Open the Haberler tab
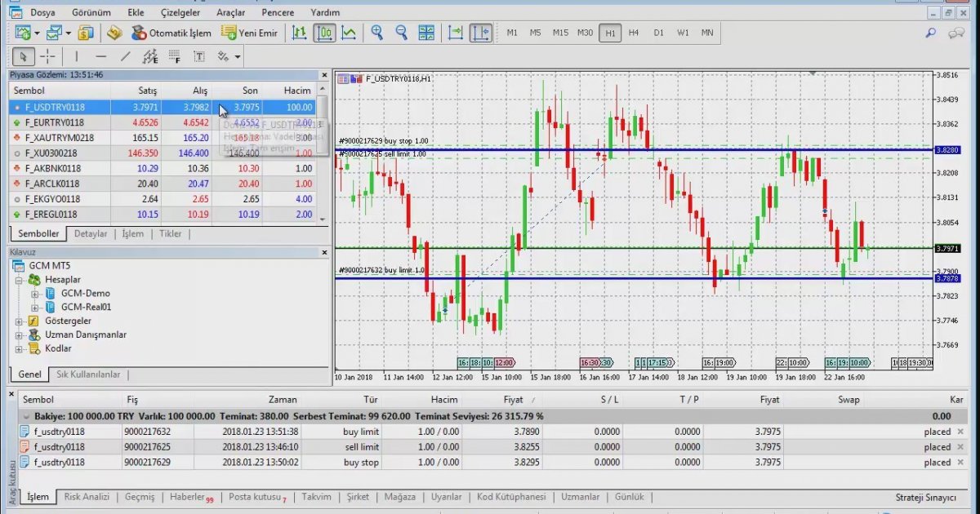 point(191,497)
